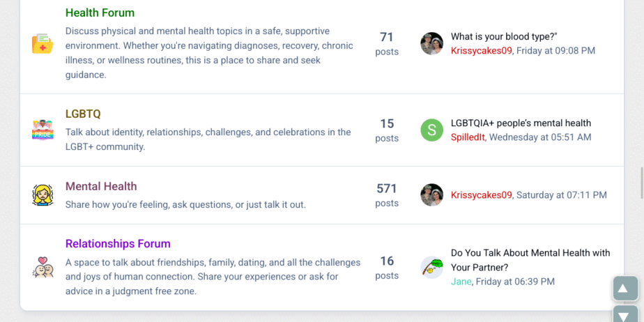Click the scroll-down arrow button

coord(625,315)
